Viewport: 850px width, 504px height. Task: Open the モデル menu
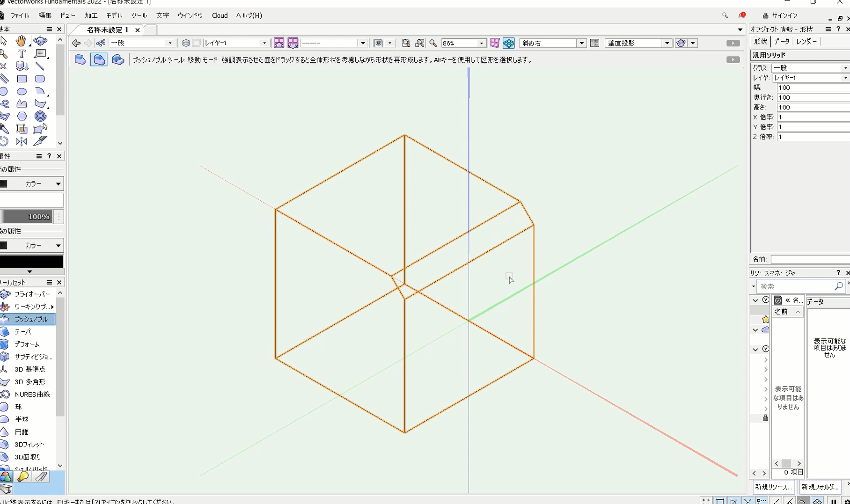tap(114, 15)
